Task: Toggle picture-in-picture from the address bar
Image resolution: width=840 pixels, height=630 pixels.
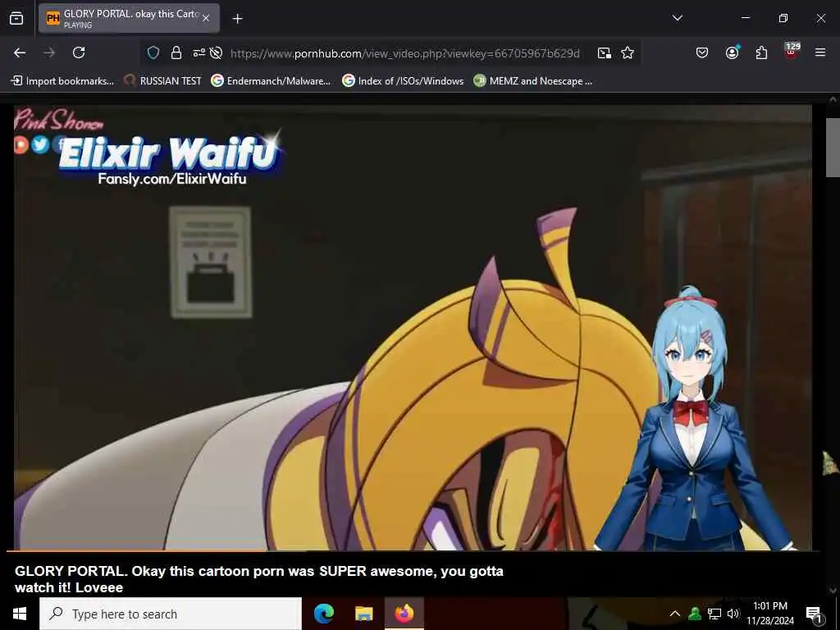Action: tap(605, 52)
